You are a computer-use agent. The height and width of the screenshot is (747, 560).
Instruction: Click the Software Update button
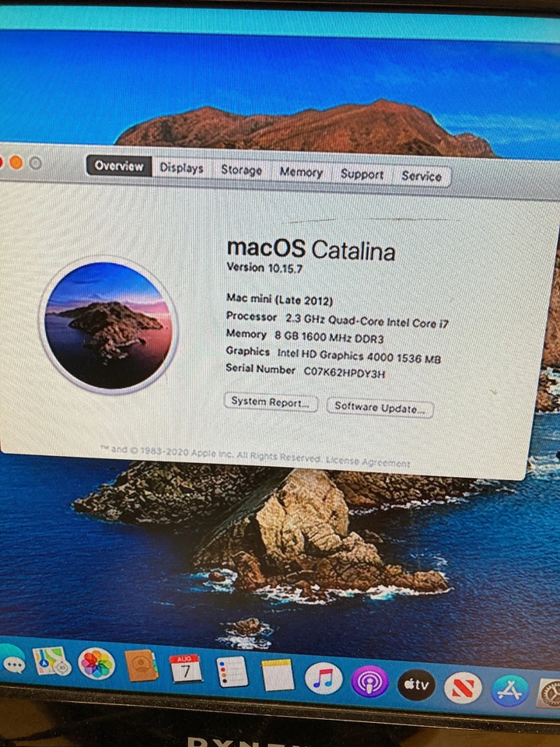point(380,408)
